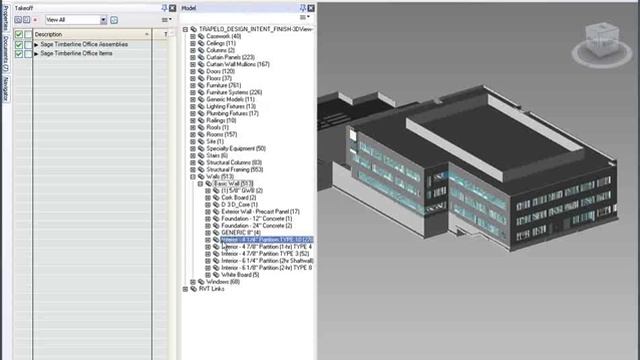Image resolution: width=640 pixels, height=360 pixels.
Task: Select Railings (10) category
Action: [221, 120]
